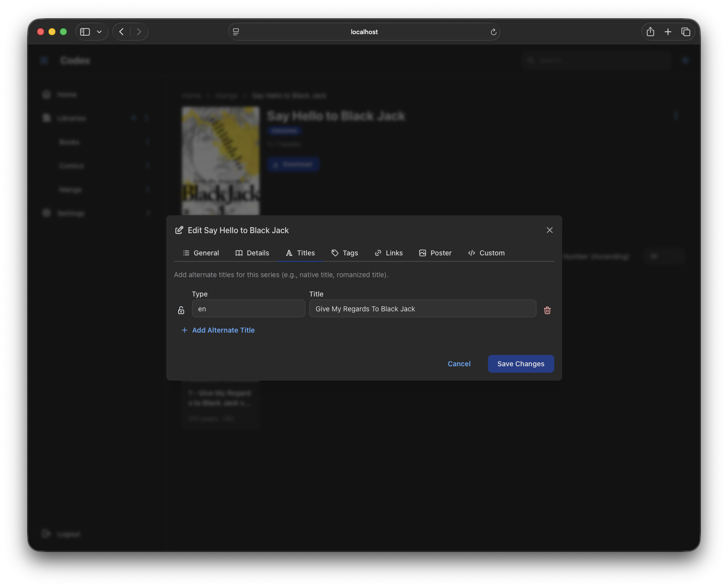The height and width of the screenshot is (588, 728).
Task: Switch to the Details tab
Action: (258, 252)
